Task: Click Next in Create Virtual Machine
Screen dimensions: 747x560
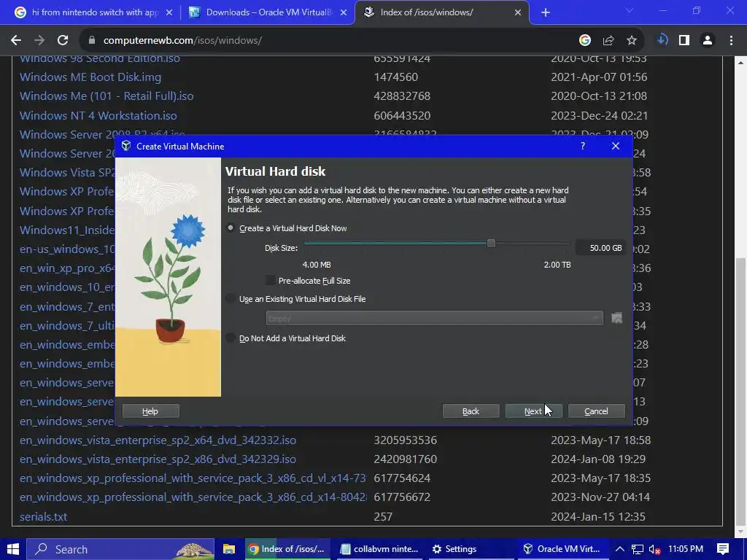Action: [x=533, y=411]
